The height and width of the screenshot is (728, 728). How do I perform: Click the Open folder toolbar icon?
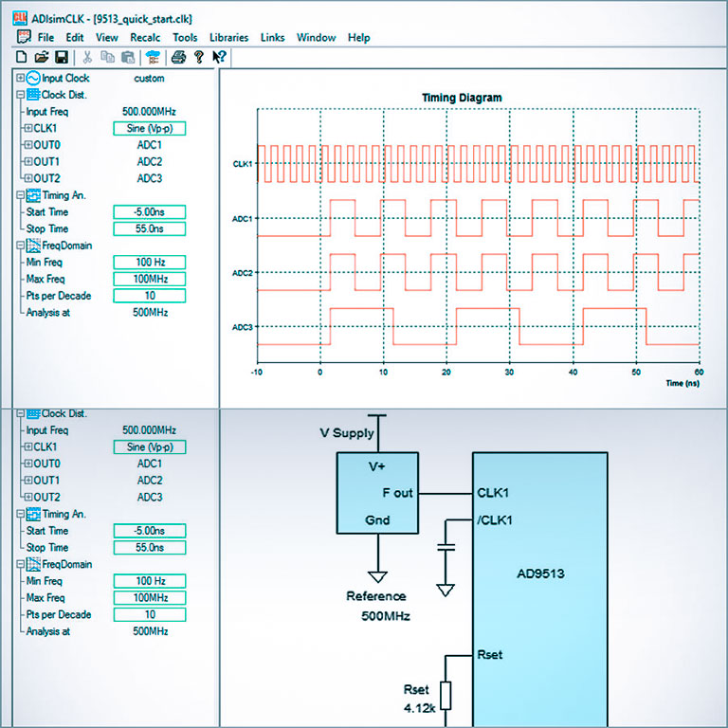click(41, 58)
